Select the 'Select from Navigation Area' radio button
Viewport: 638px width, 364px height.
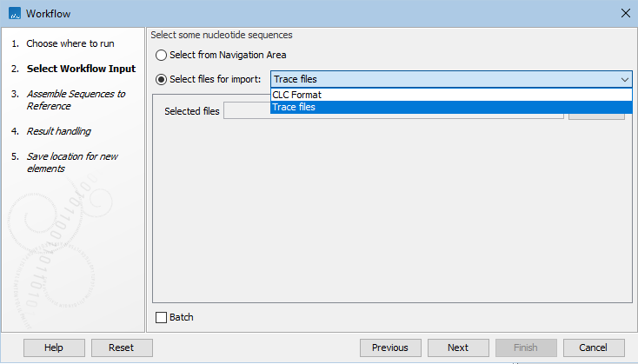pyautogui.click(x=162, y=56)
